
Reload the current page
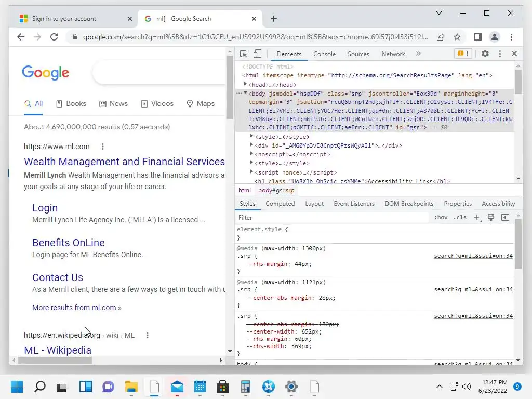[54, 37]
